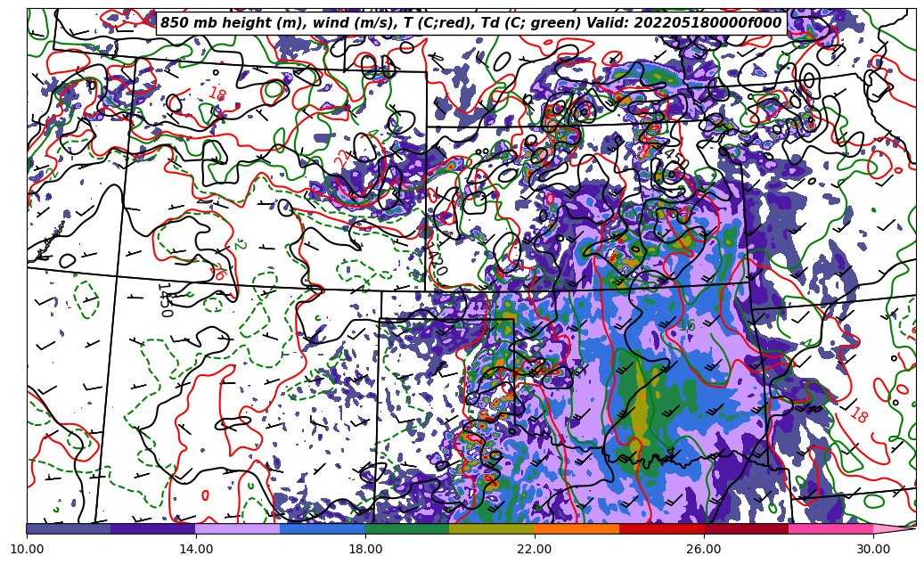Click the red 22 temperature contour label
Screen dimensions: 924x564
click(x=342, y=159)
